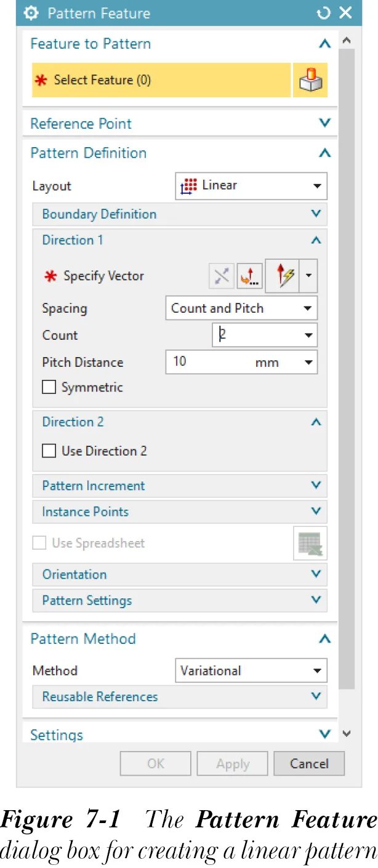Click the scrollbar down arrow

pos(347,734)
